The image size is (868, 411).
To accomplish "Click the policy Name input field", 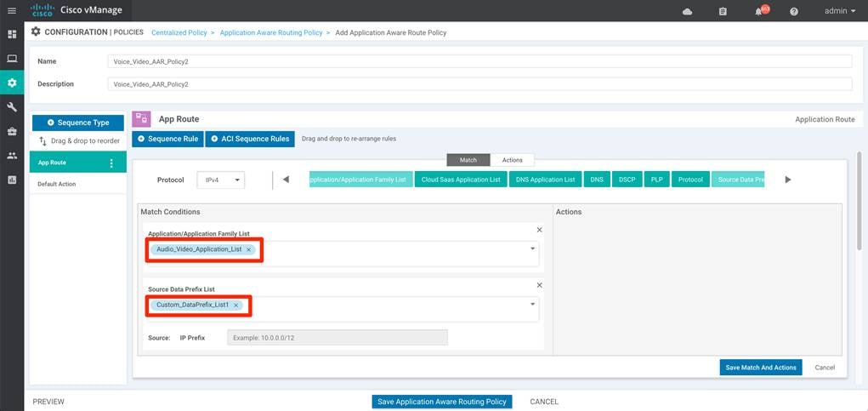I will [x=479, y=61].
